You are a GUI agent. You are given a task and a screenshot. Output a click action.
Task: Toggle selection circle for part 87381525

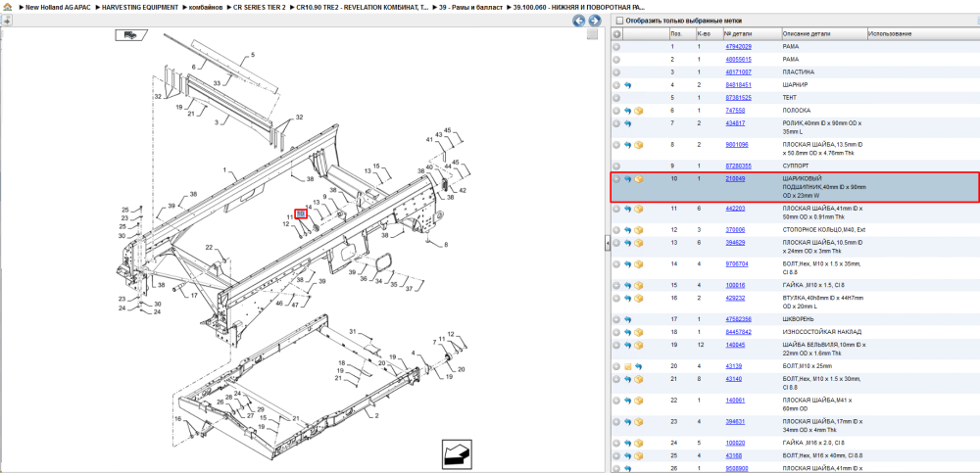pyautogui.click(x=616, y=98)
